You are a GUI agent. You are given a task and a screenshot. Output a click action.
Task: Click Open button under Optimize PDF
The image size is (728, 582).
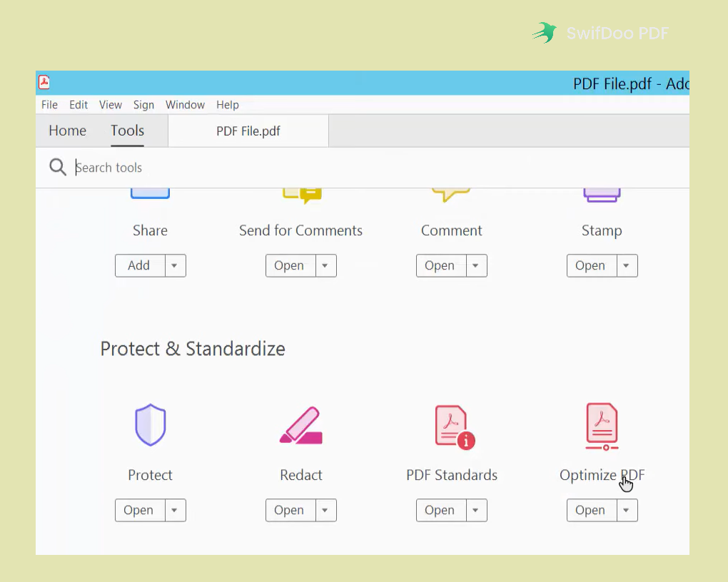pyautogui.click(x=592, y=510)
